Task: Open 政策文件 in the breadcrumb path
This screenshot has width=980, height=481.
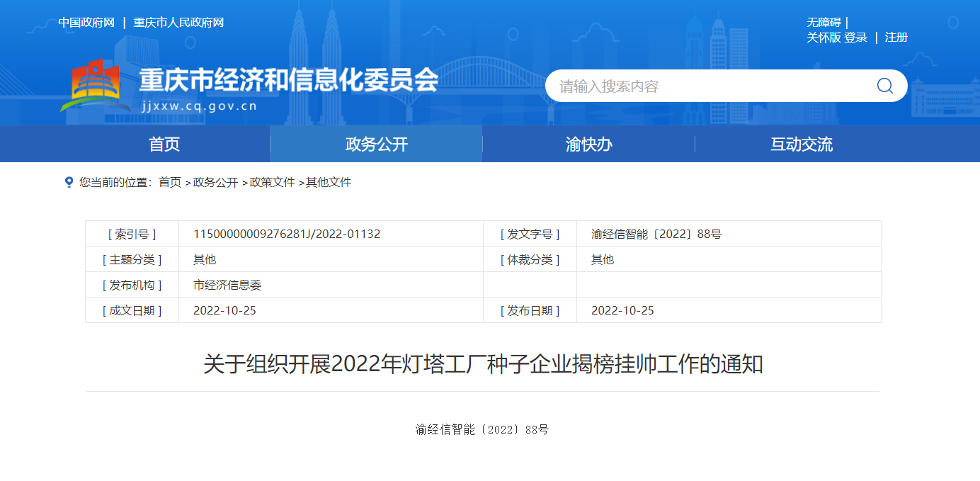Action: 272,182
